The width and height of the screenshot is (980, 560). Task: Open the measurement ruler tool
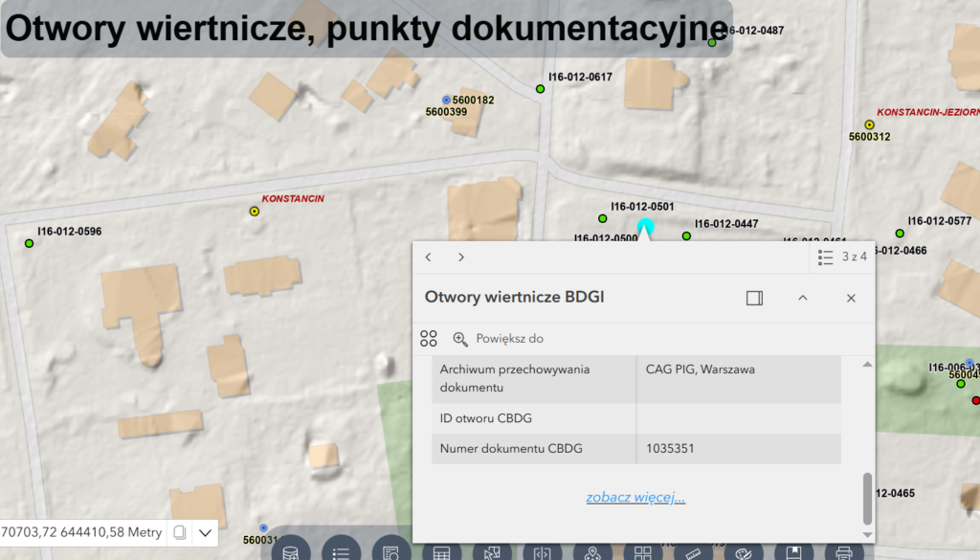click(x=693, y=551)
